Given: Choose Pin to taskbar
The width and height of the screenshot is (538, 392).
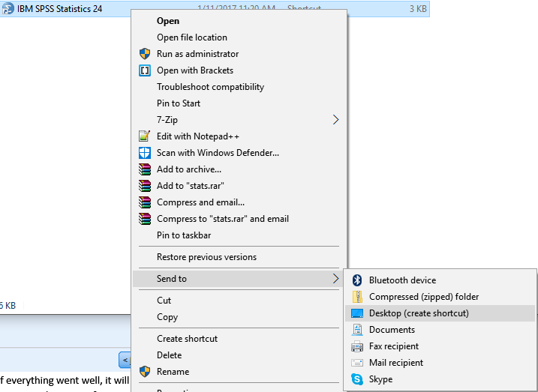Looking at the screenshot, I should [x=239, y=235].
